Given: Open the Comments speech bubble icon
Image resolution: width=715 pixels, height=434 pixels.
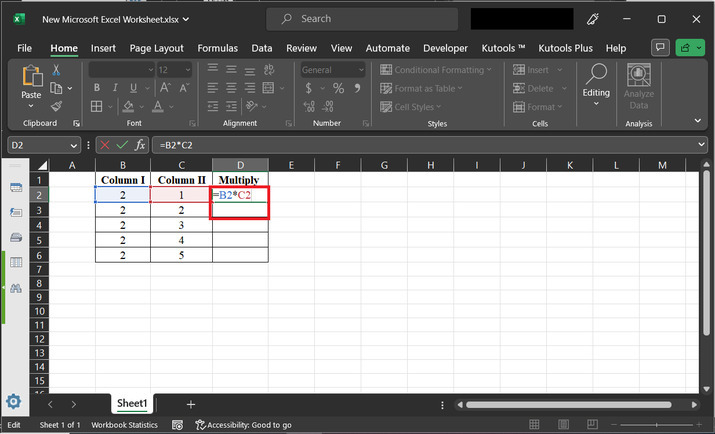Looking at the screenshot, I should pyautogui.click(x=660, y=47).
